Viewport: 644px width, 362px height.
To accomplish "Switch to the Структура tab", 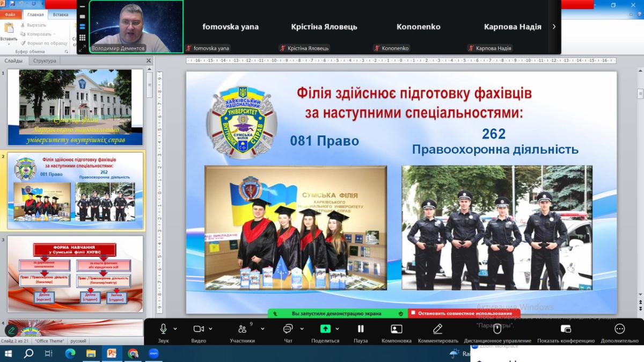I will coord(45,61).
